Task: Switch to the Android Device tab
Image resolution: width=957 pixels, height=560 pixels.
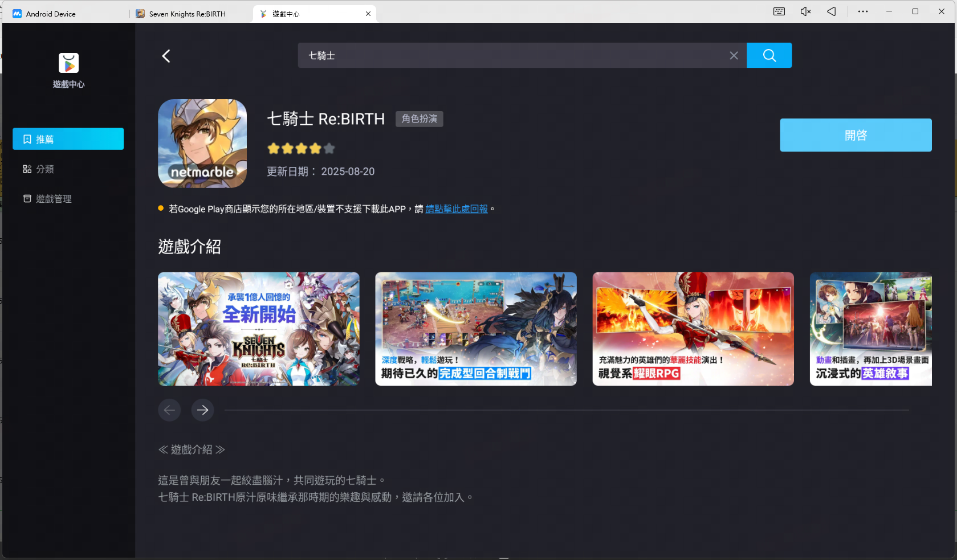Action: coord(51,14)
